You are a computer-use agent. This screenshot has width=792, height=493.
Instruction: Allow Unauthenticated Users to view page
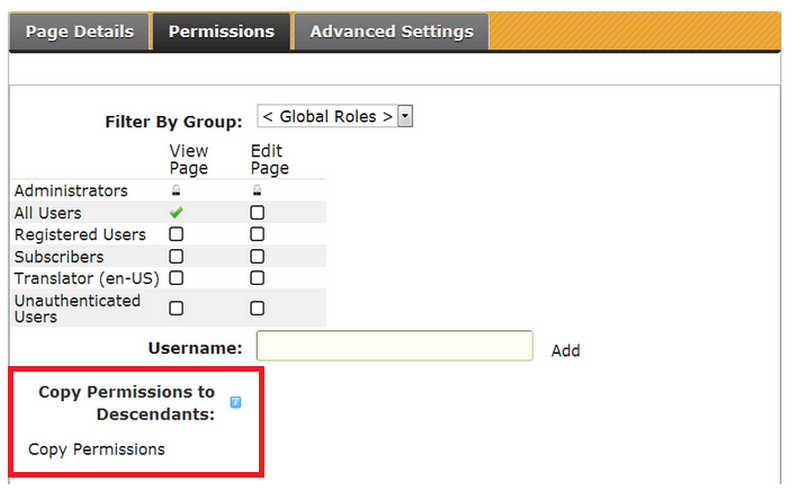click(x=176, y=308)
